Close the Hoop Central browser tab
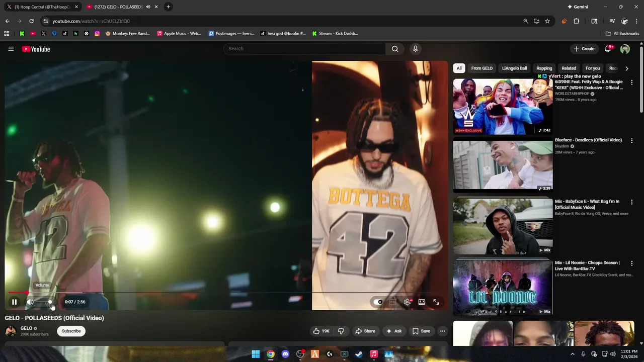 (x=76, y=7)
